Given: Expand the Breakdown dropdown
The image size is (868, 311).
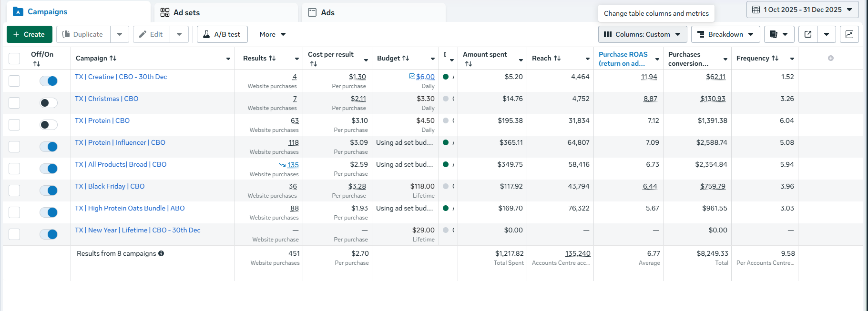Looking at the screenshot, I should click(725, 34).
